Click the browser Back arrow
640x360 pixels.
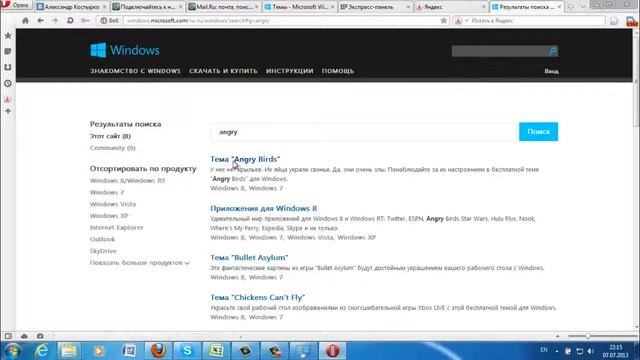[x=40, y=20]
